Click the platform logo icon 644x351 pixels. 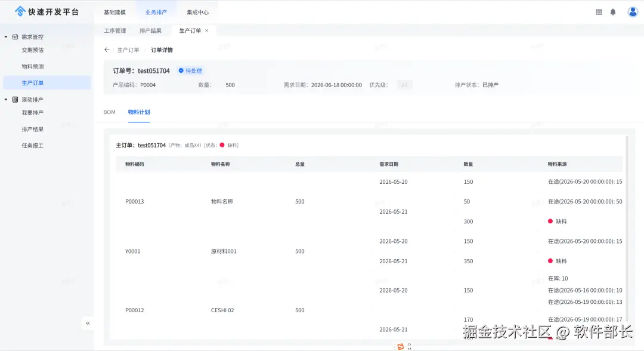[x=20, y=11]
